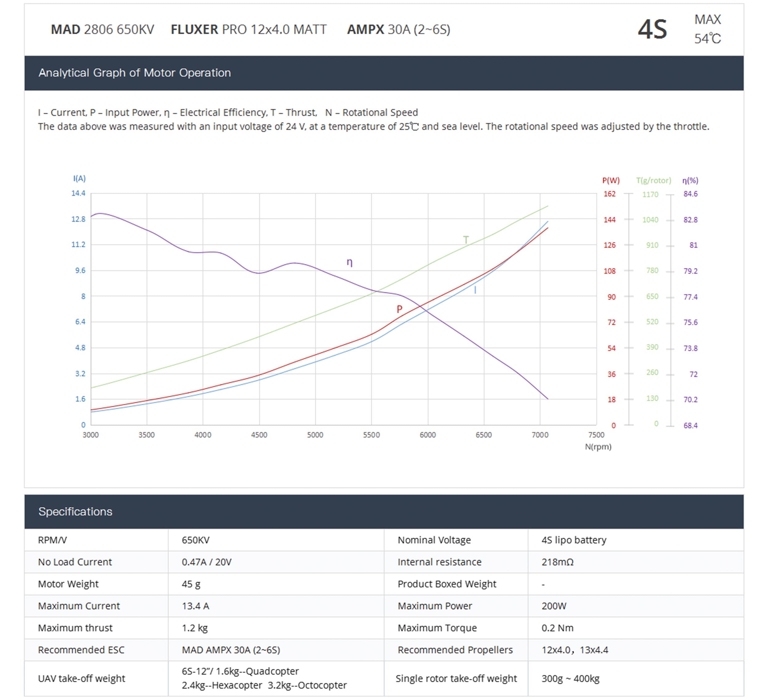Click the MAD 2806 650KV title

102,29
